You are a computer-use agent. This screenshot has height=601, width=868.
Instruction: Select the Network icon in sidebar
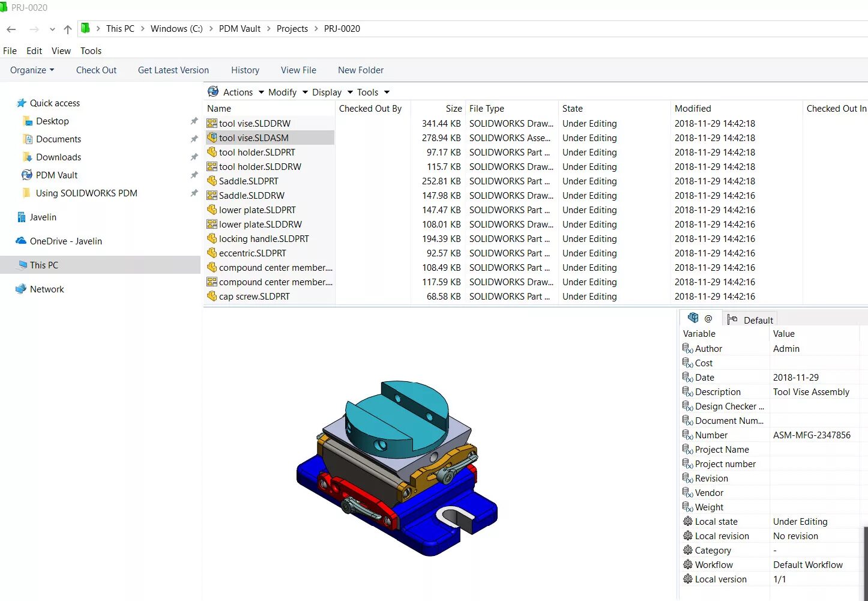(x=21, y=289)
